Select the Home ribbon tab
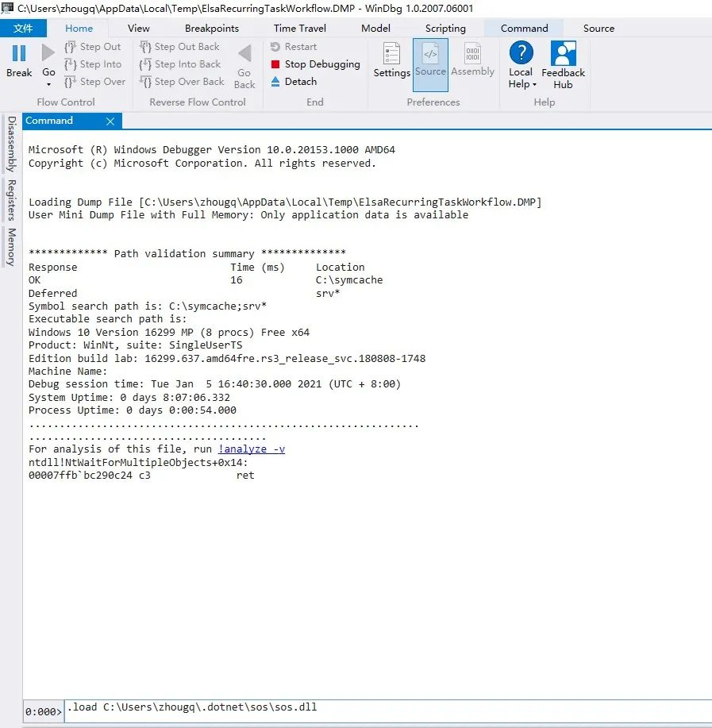 pyautogui.click(x=79, y=29)
